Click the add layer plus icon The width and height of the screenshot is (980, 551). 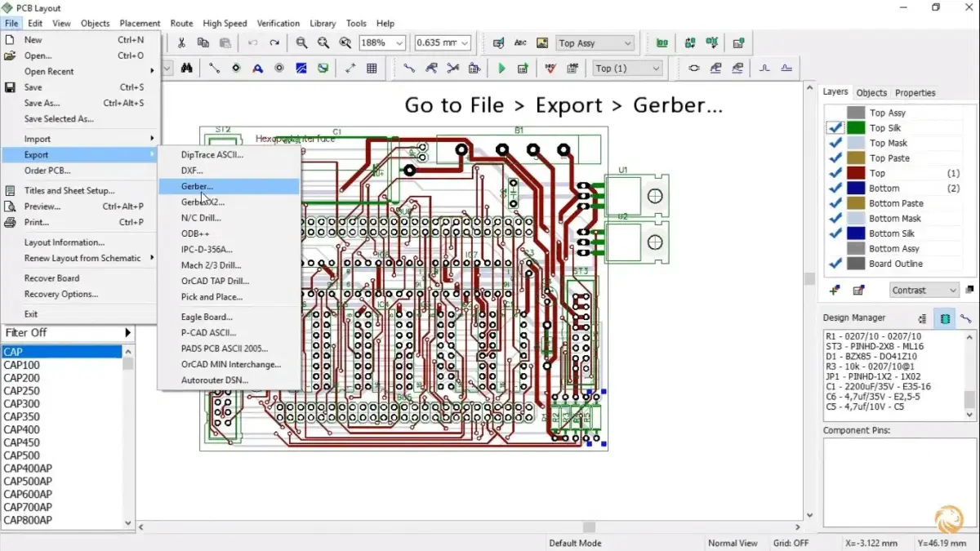coord(834,290)
